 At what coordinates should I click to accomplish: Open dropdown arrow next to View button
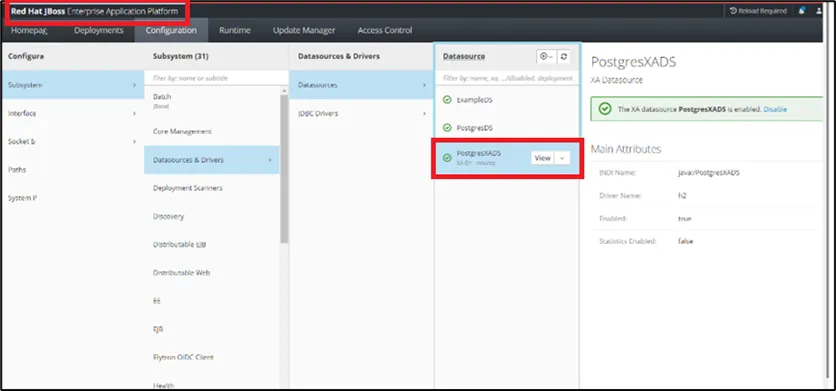pyautogui.click(x=562, y=158)
